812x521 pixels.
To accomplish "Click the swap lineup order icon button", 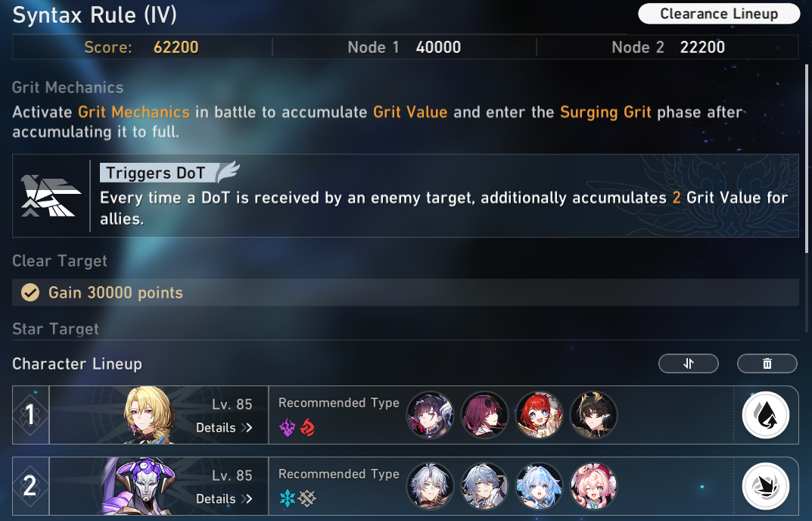I will pyautogui.click(x=688, y=363).
